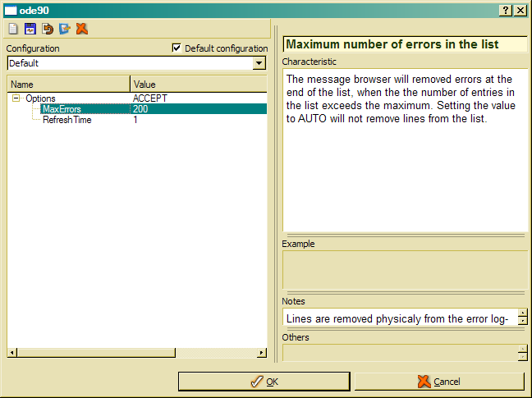Click the Value column header

click(x=198, y=85)
